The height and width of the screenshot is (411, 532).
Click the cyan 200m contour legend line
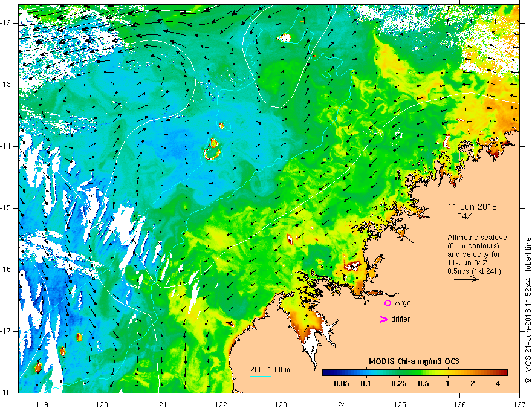[261, 376]
